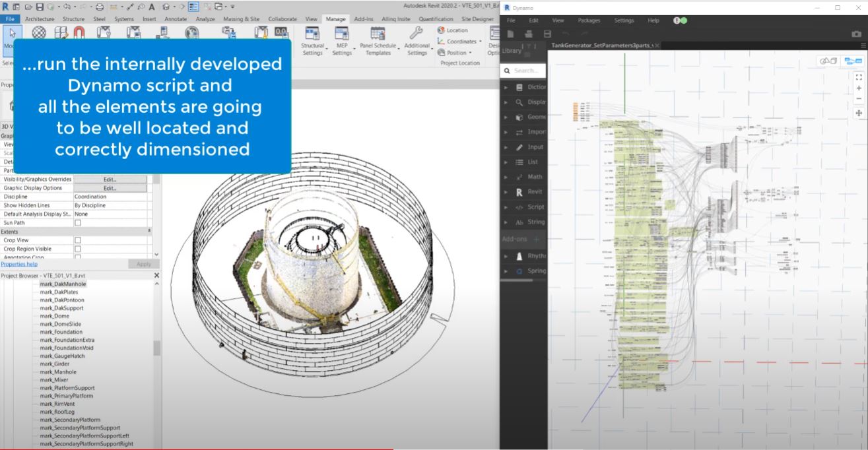The image size is (868, 450).
Task: Open the Architecture ribbon tab
Action: tap(39, 19)
